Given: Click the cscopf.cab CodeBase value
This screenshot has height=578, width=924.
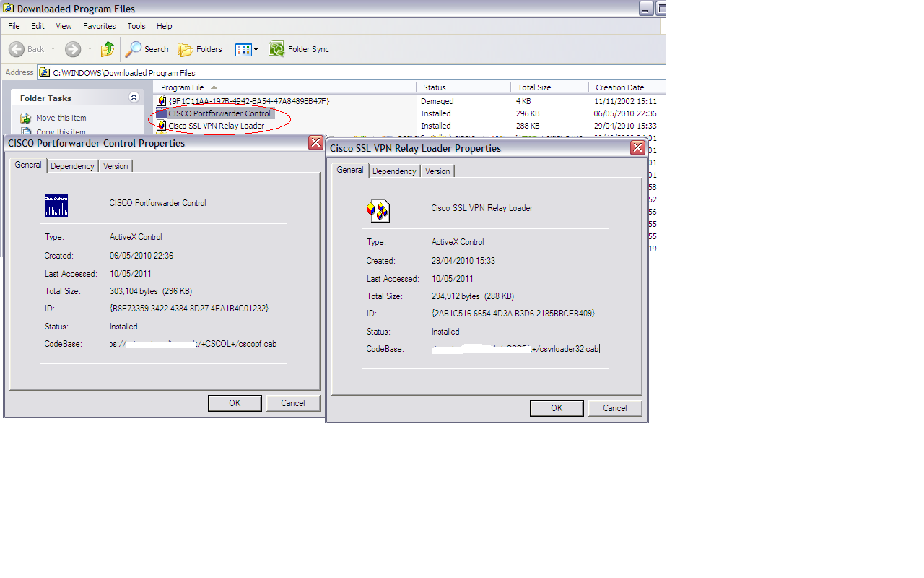Looking at the screenshot, I should click(x=193, y=344).
